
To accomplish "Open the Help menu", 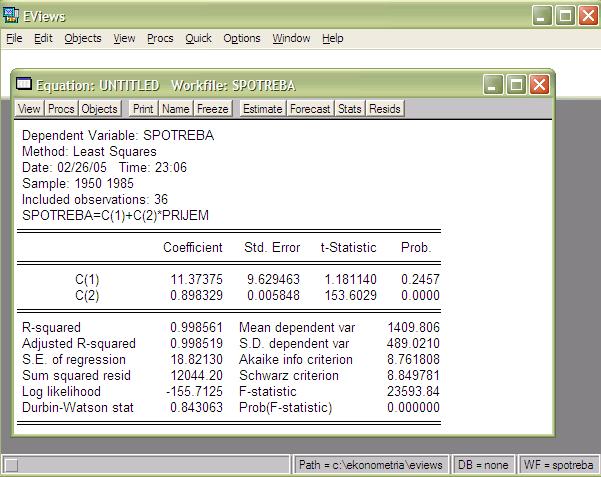I will 333,38.
